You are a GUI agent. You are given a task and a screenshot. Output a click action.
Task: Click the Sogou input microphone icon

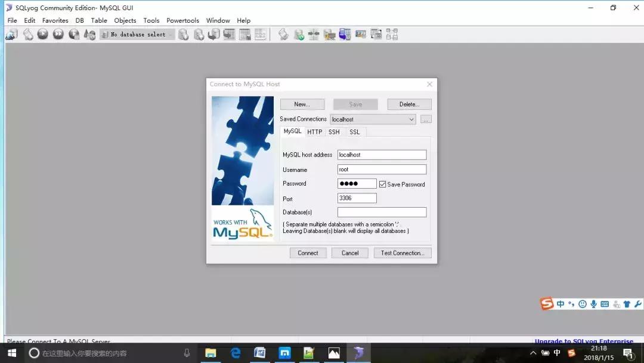click(593, 304)
